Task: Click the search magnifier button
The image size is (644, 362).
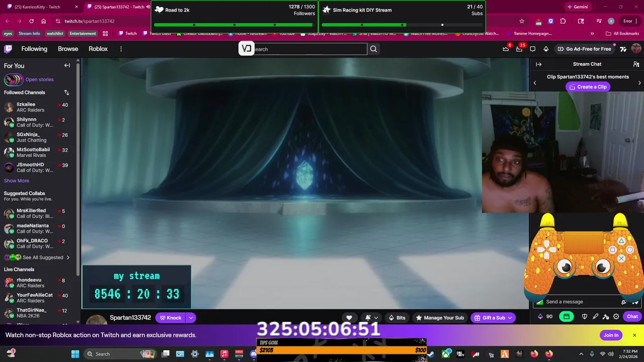Action: tap(373, 49)
